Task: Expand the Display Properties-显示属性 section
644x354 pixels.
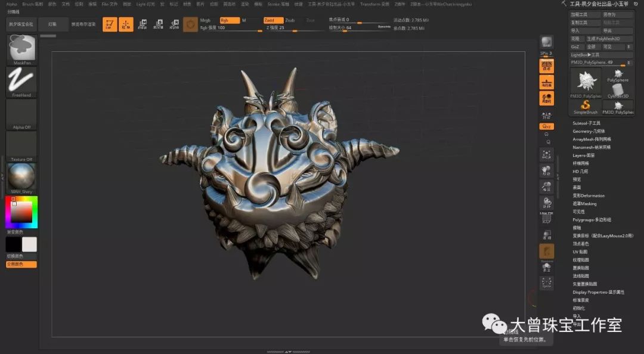Action: tap(598, 293)
